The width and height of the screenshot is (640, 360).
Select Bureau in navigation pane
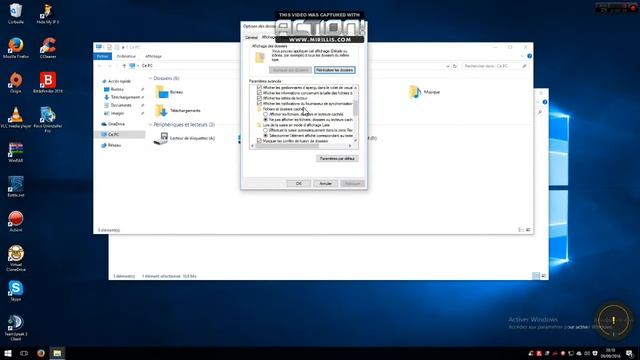click(117, 89)
